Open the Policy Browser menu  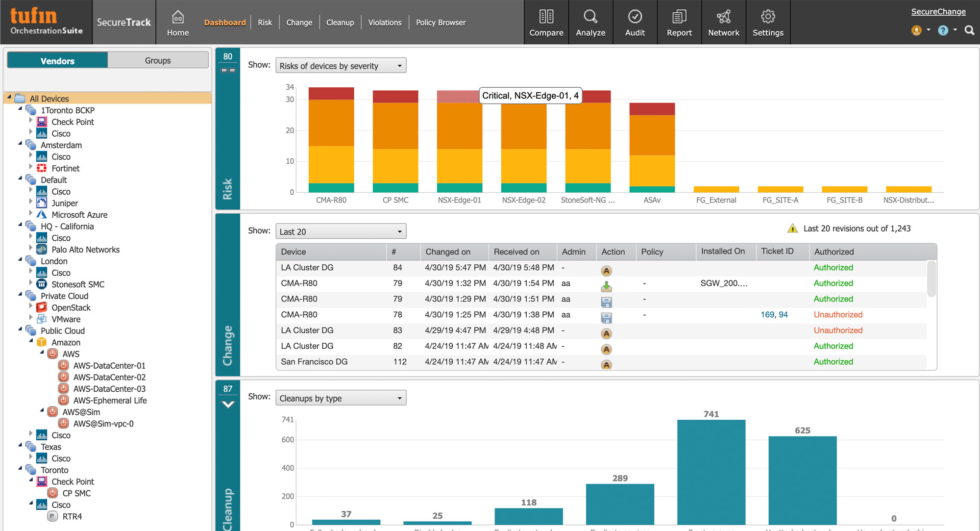point(441,23)
